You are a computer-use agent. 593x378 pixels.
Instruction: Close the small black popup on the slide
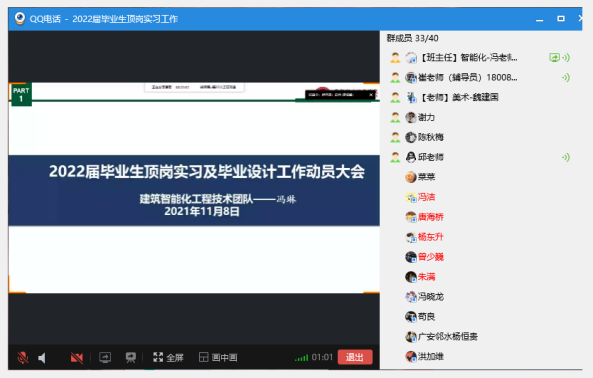pyautogui.click(x=371, y=94)
